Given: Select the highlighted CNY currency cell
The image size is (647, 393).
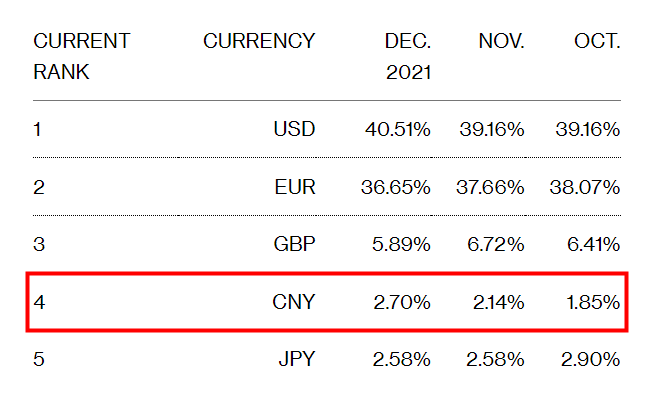Looking at the screenshot, I should click(x=294, y=302).
